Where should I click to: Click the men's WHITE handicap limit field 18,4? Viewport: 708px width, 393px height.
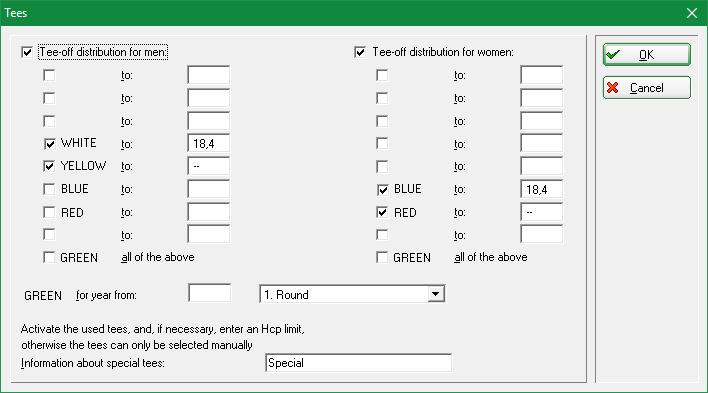(209, 144)
